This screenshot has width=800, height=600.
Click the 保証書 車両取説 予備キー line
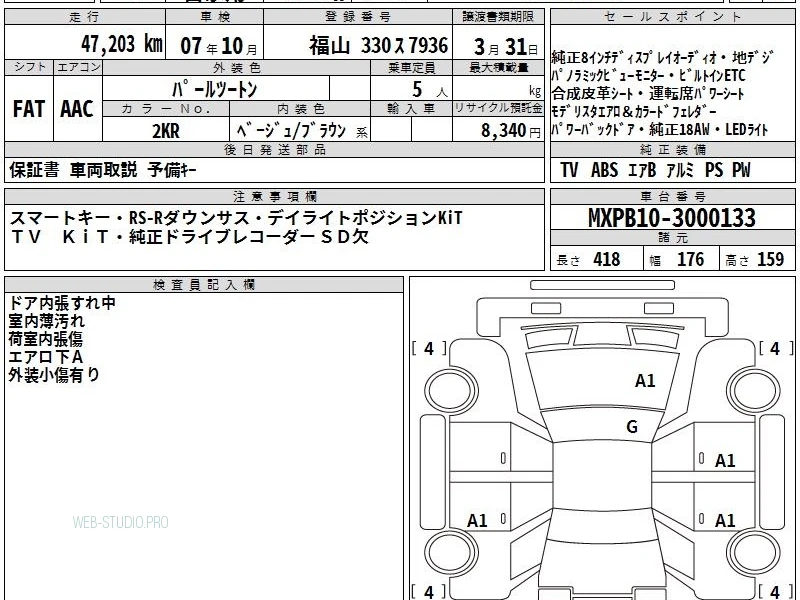pyautogui.click(x=102, y=170)
